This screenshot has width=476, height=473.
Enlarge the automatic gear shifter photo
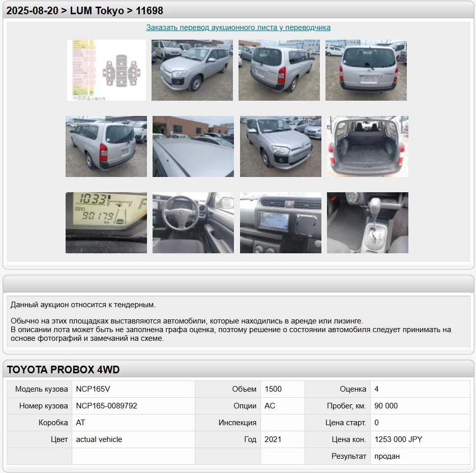point(368,223)
